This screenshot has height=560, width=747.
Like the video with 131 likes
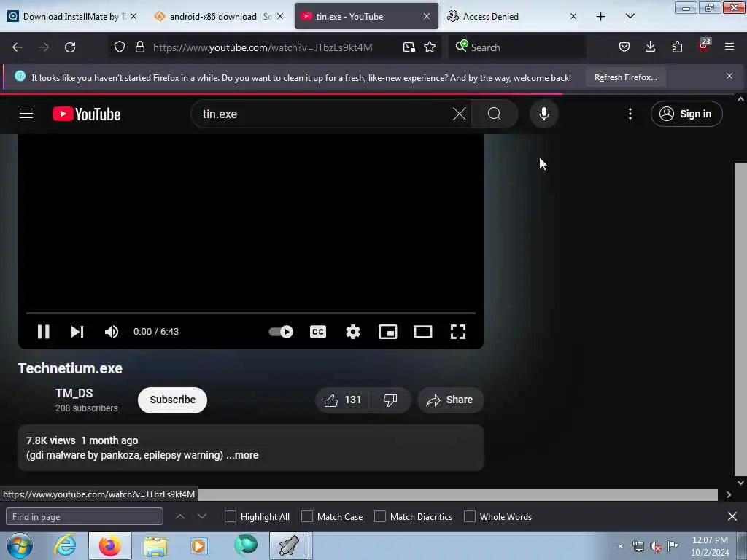point(343,400)
